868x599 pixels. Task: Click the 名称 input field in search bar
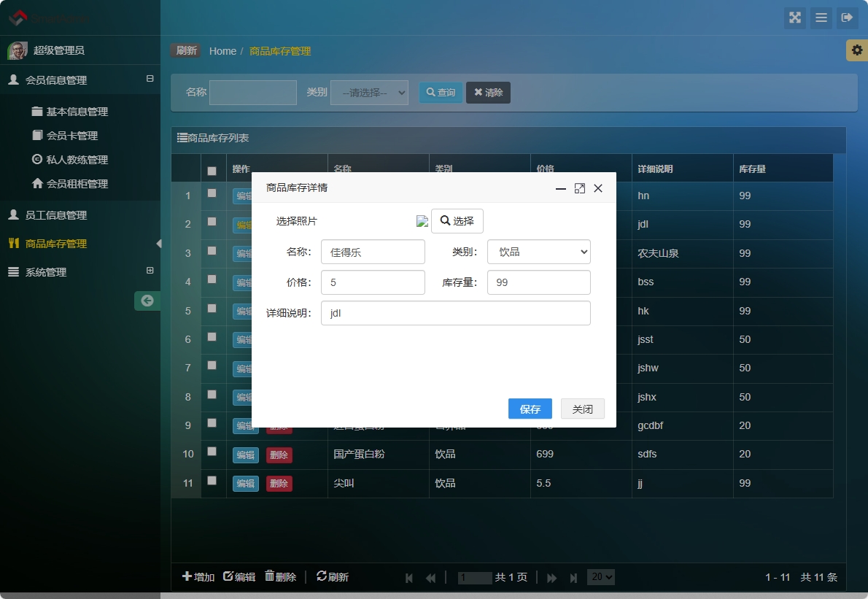(x=253, y=92)
